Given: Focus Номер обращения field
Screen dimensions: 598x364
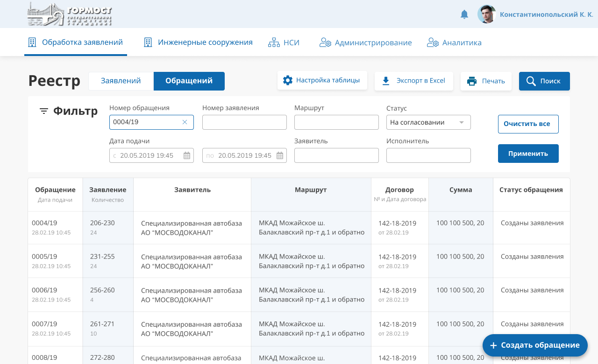Looking at the screenshot, I should point(151,122).
